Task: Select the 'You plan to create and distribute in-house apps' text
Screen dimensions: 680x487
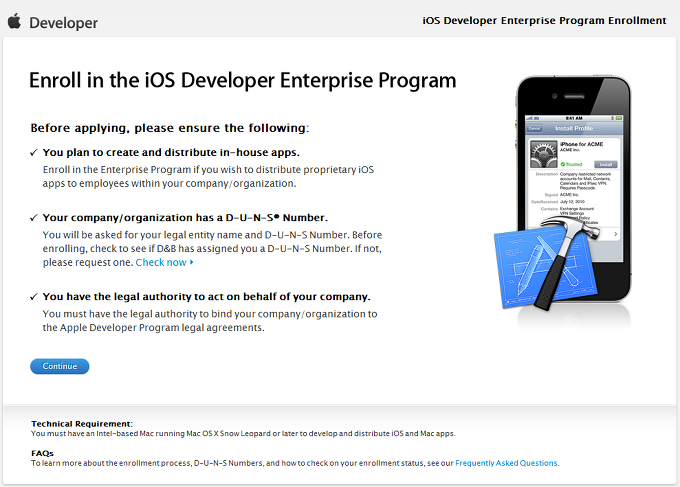Action: (171, 152)
